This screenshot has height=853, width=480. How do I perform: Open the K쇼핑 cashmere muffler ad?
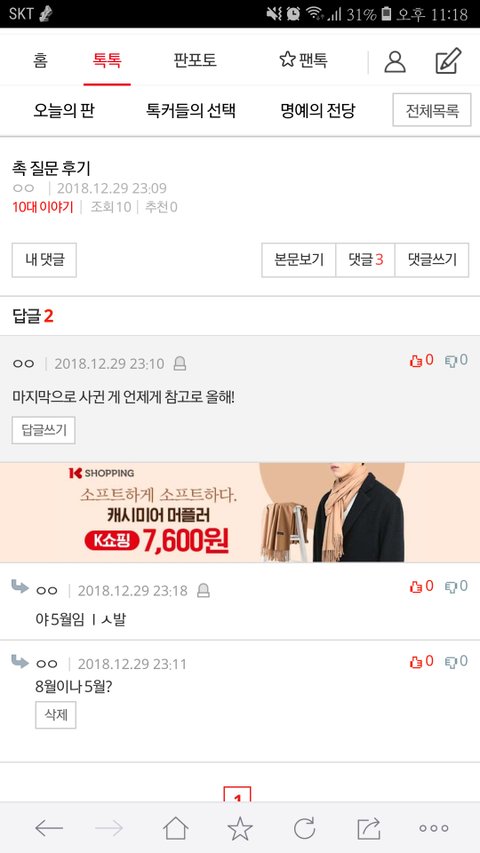click(240, 512)
